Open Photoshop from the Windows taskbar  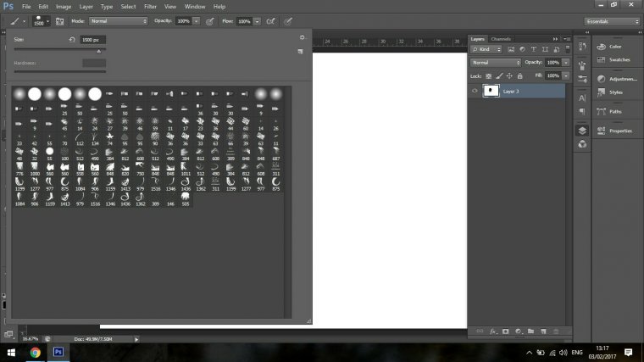(x=58, y=352)
